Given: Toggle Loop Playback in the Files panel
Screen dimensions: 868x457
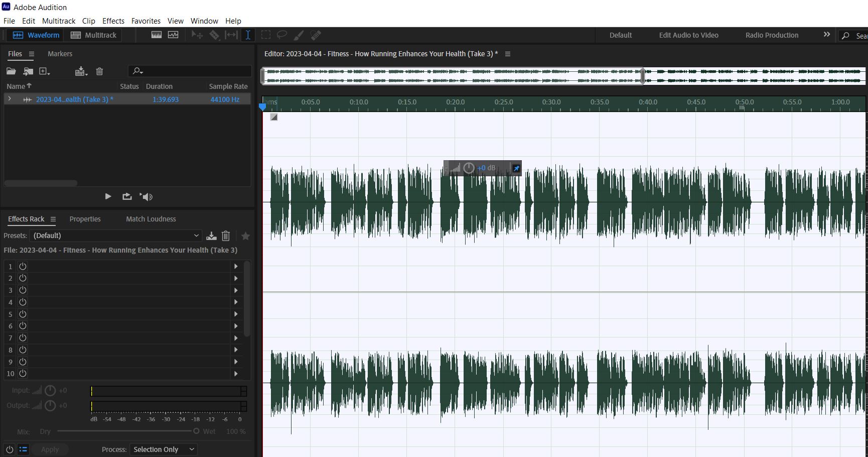Looking at the screenshot, I should tap(127, 196).
